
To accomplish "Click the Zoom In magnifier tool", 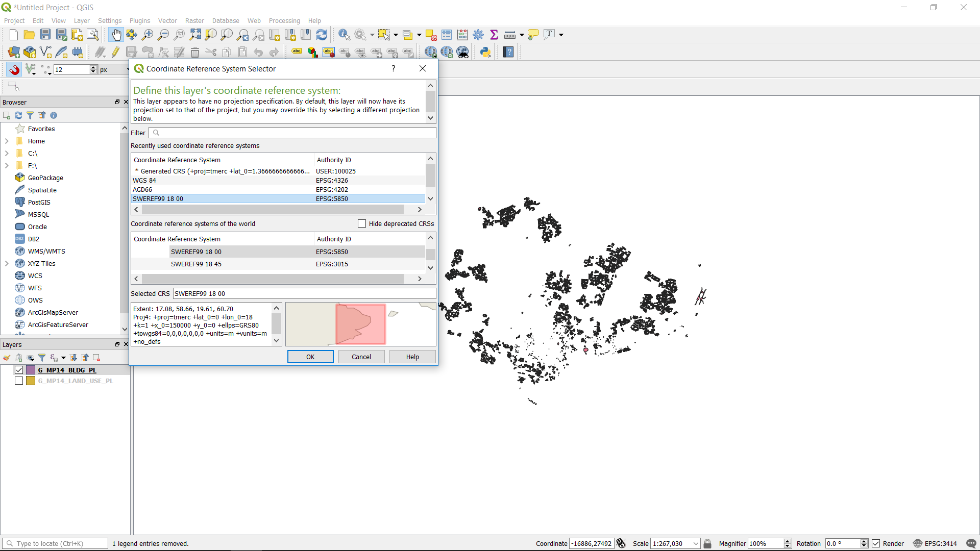I will pyautogui.click(x=148, y=35).
